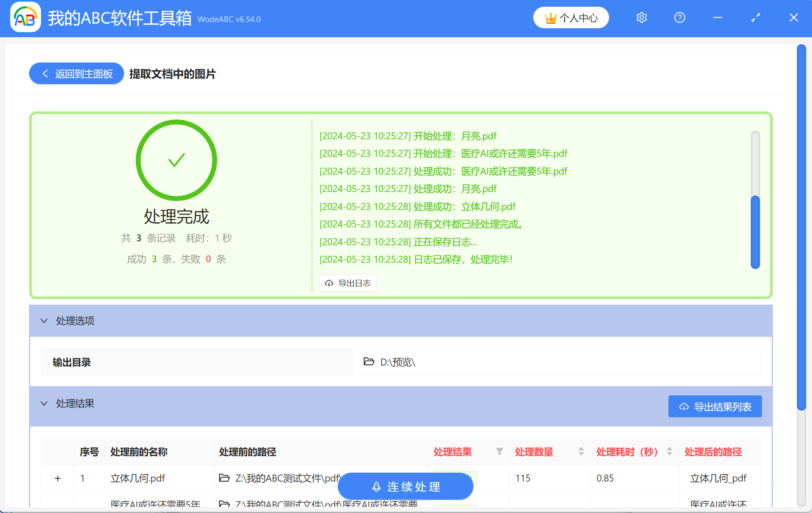Expand row 1 details with the plus button
Image resolution: width=812 pixels, height=513 pixels.
click(x=58, y=478)
